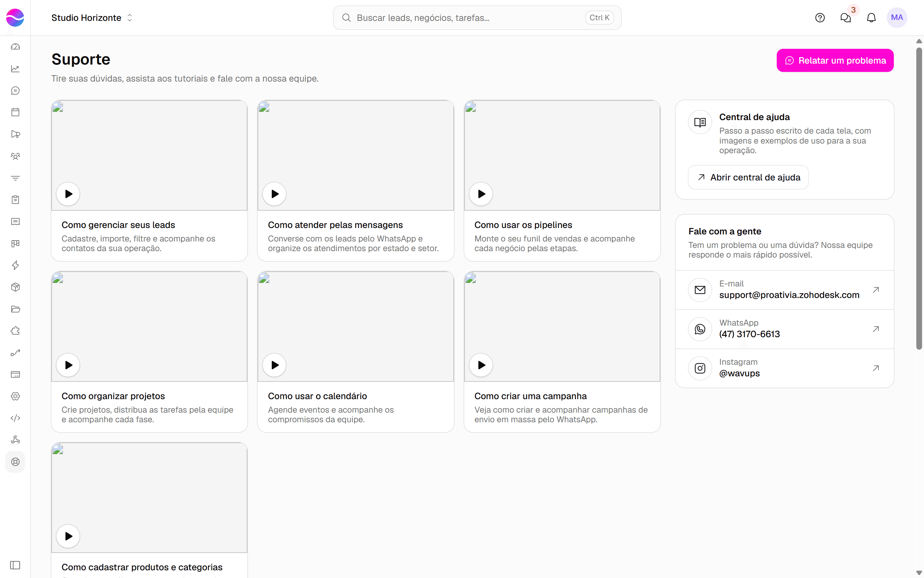
Task: Open the dashboard gauge icon in sidebar
Action: [15, 47]
